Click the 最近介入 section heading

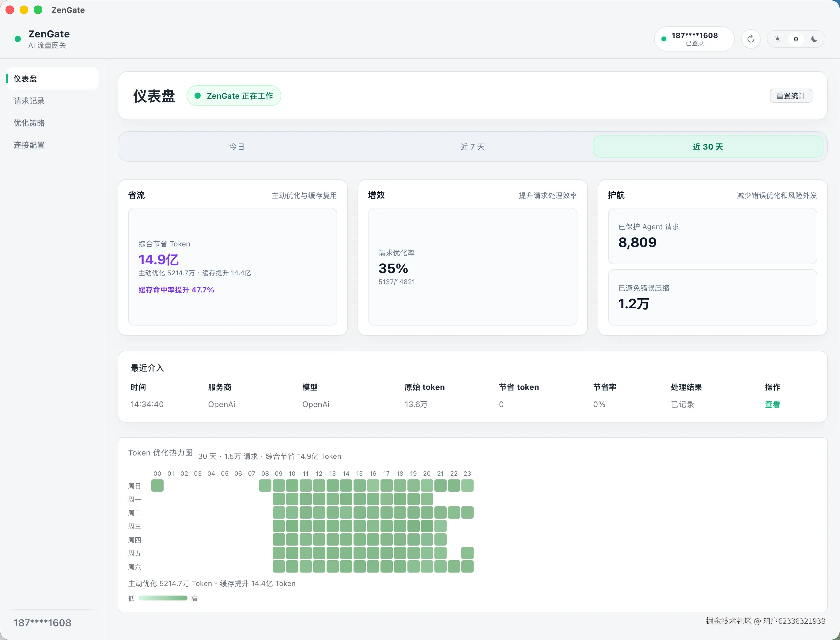(147, 368)
